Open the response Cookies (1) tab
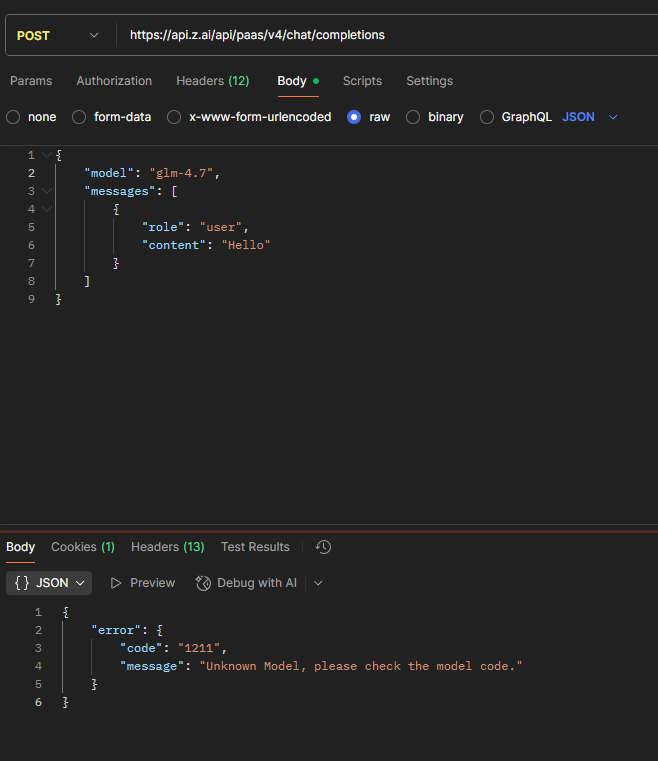658x761 pixels. [x=83, y=547]
